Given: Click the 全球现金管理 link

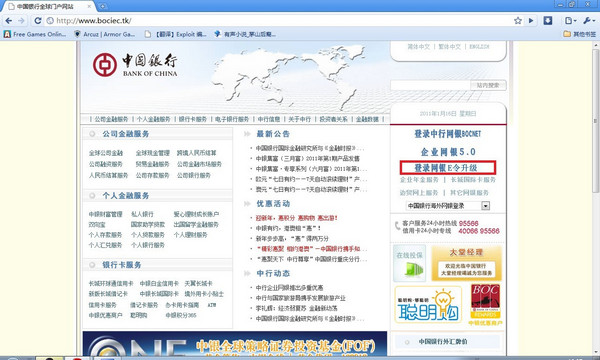Looking at the screenshot, I should click(x=153, y=153).
